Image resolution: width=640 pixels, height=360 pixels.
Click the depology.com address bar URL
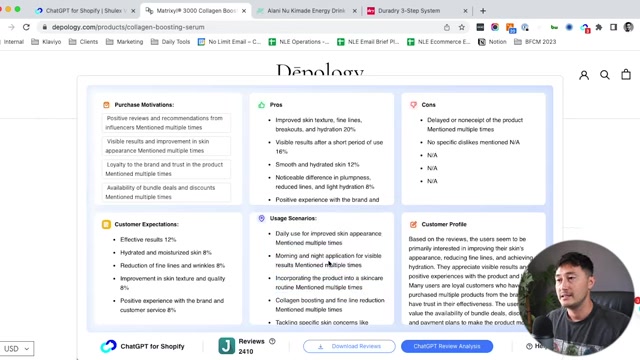(x=128, y=27)
